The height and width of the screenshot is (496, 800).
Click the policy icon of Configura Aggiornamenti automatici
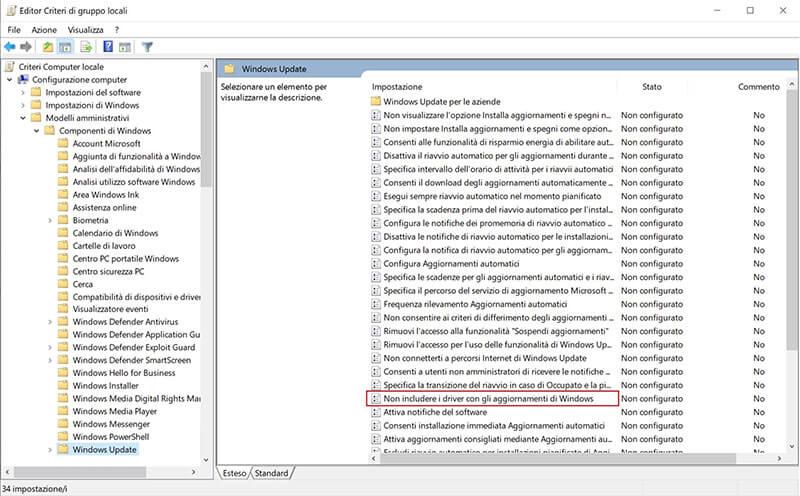[x=376, y=264]
